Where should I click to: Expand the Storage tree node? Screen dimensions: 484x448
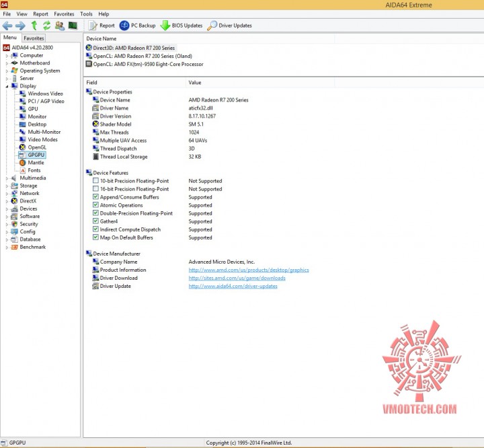point(7,186)
